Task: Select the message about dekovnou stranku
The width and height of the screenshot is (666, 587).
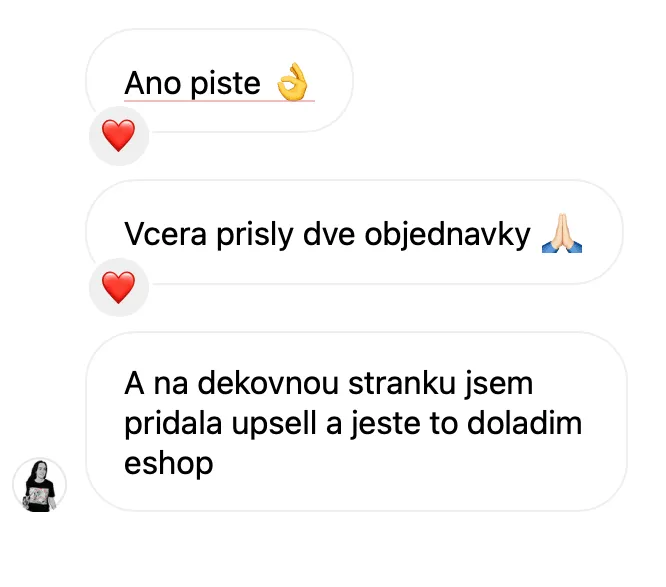Action: 356,422
